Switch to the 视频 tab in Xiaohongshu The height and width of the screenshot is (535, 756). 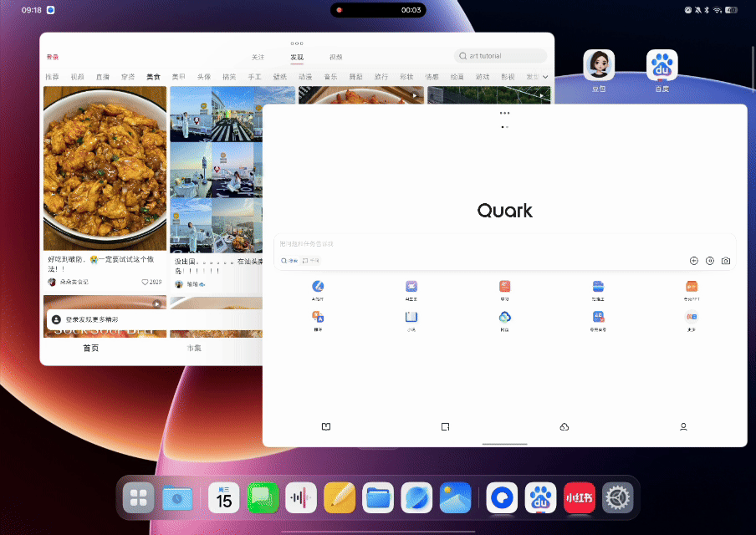tap(335, 57)
